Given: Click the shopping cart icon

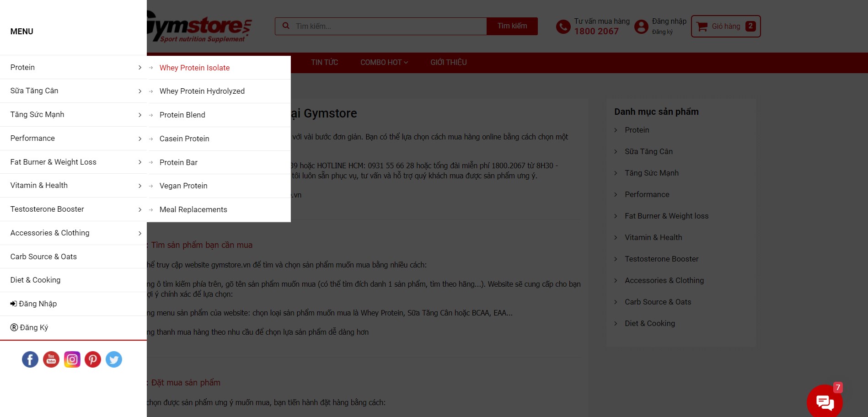Looking at the screenshot, I should tap(702, 27).
